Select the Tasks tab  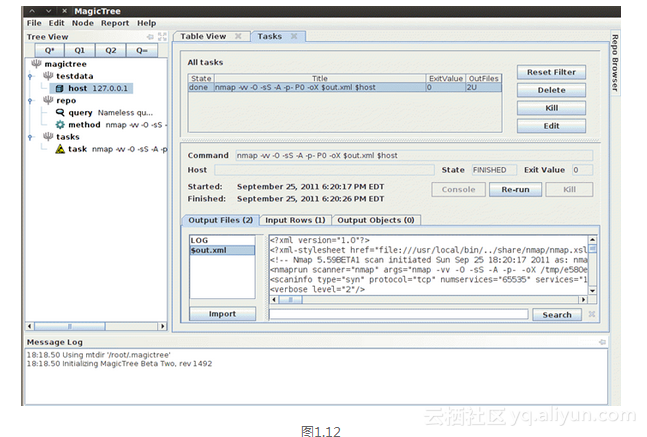[x=269, y=36]
